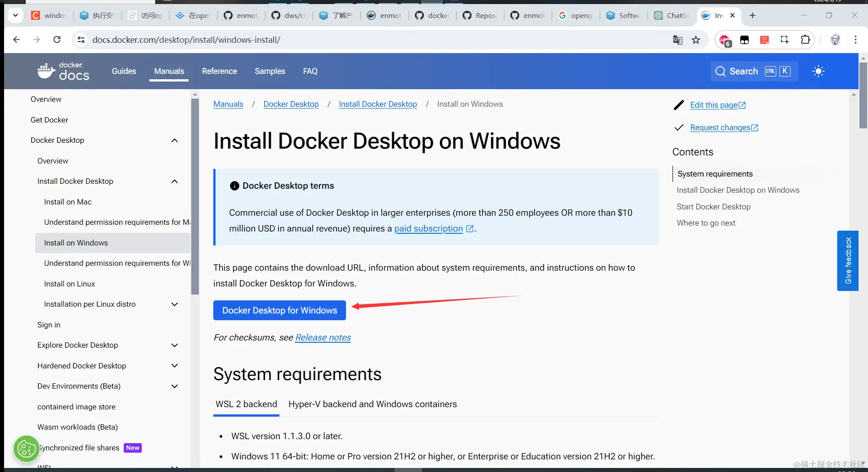
Task: Click the Docker Desktop breadcrumb link
Action: (x=291, y=104)
